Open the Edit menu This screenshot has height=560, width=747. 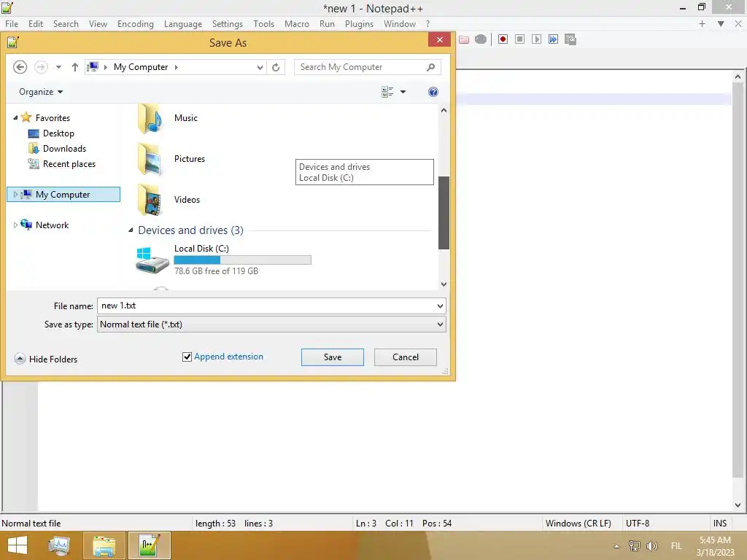point(35,24)
